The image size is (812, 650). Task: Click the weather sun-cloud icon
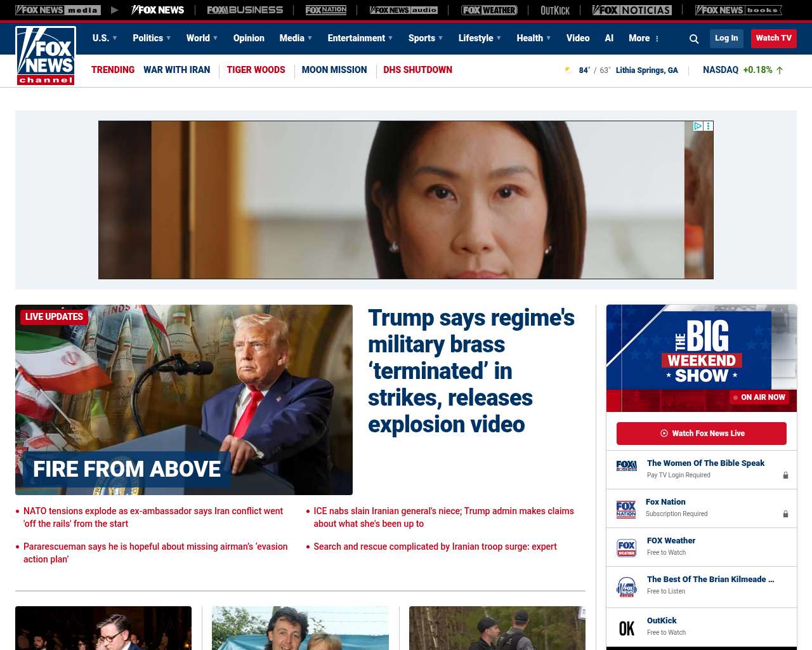568,70
